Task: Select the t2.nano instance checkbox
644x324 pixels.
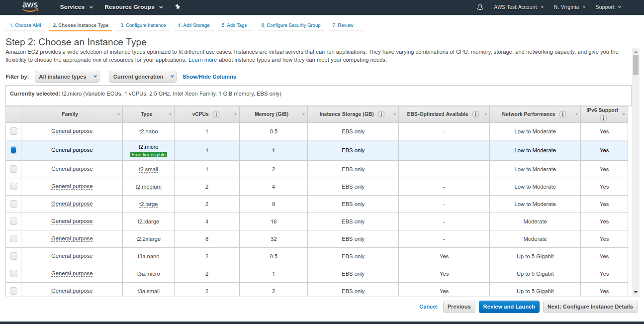Action: [x=13, y=131]
